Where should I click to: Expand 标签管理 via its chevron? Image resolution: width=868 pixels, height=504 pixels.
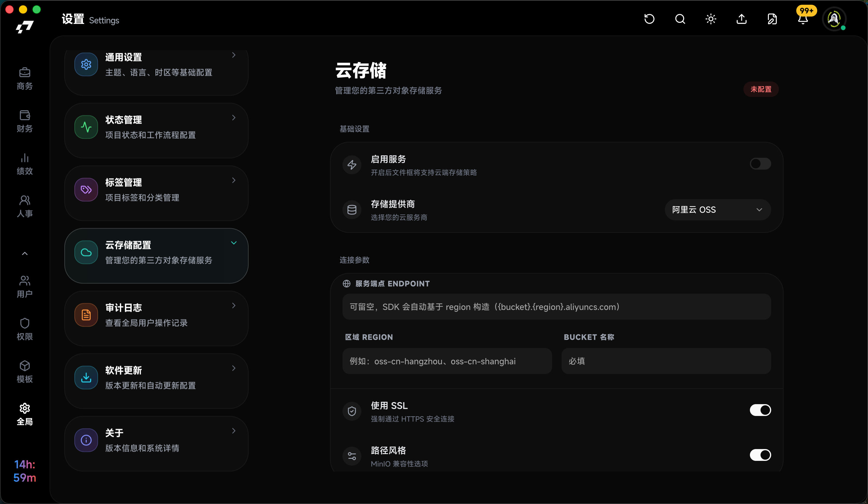point(234,180)
